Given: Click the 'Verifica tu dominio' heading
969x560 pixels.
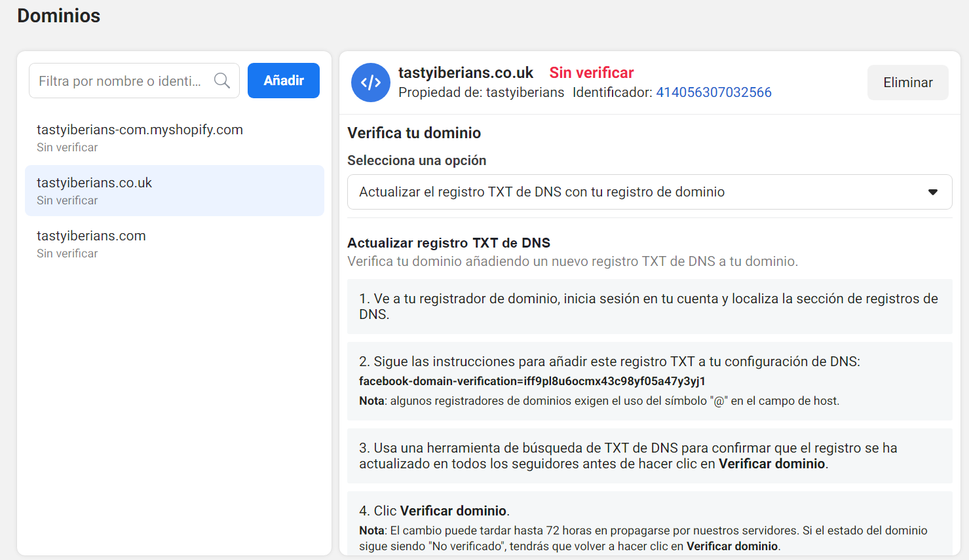Looking at the screenshot, I should point(414,133).
